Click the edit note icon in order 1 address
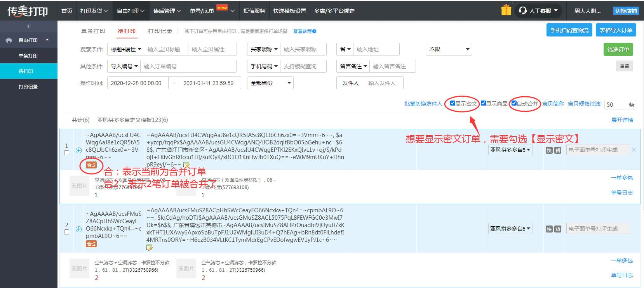644x288 pixels. pyautogui.click(x=186, y=165)
